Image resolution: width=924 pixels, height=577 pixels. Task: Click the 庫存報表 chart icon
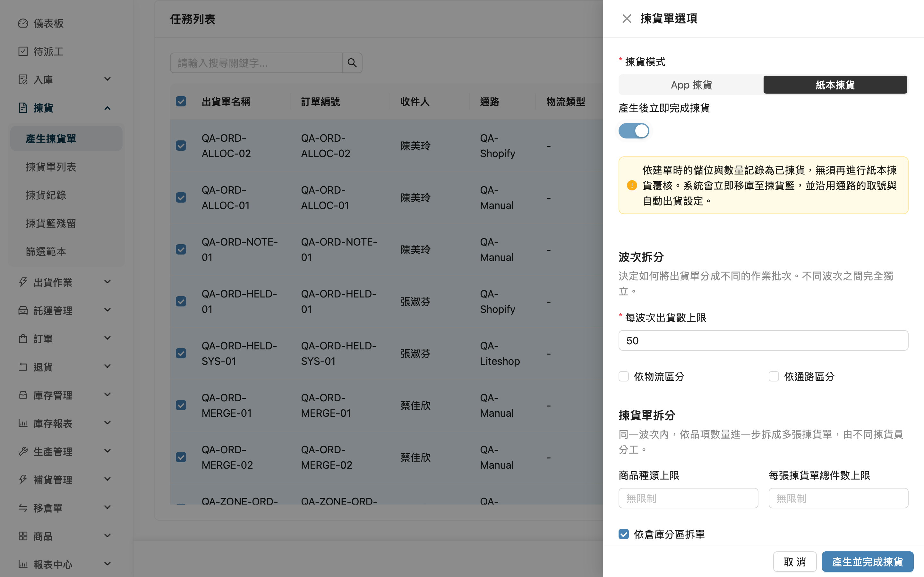tap(23, 423)
